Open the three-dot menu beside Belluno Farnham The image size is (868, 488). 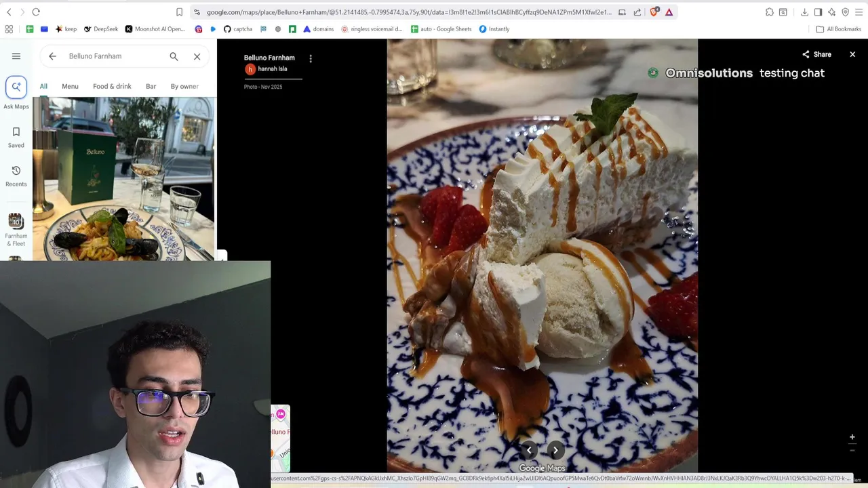click(311, 59)
